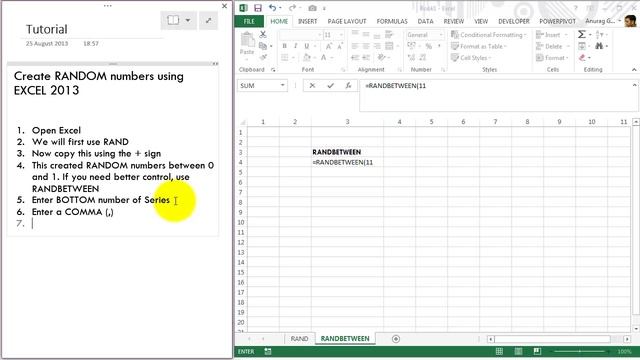The height and width of the screenshot is (360, 640).
Task: Open the docked view dropdown in OneNote panel
Action: pyautogui.click(x=188, y=20)
